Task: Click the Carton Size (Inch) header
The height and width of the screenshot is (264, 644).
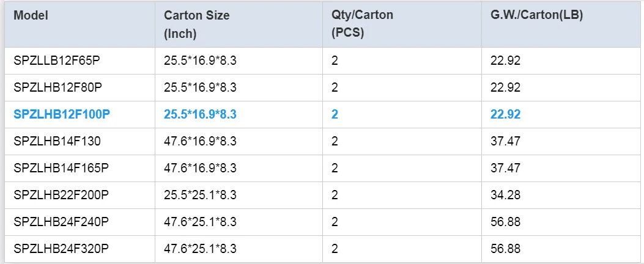Action: coord(197,24)
